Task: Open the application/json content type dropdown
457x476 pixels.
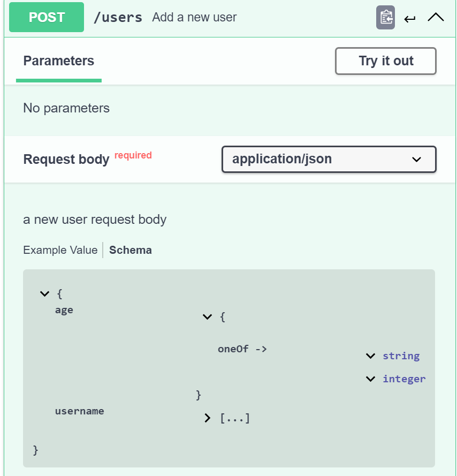Action: click(x=329, y=160)
